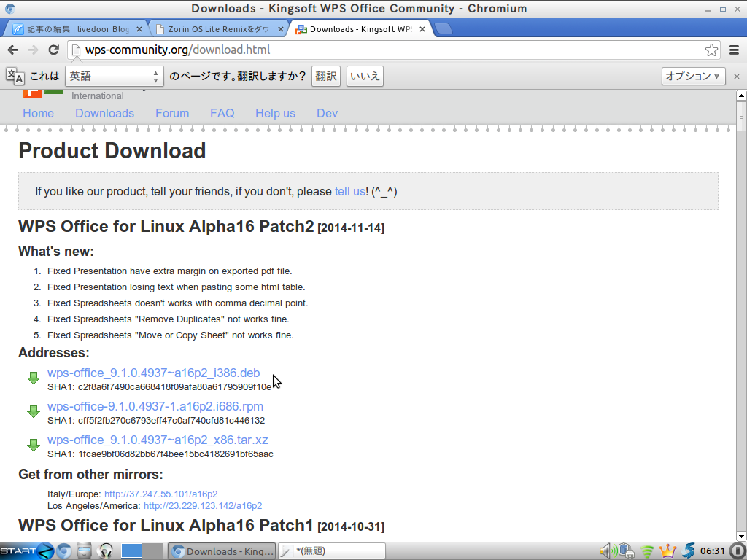This screenshot has width=747, height=560.
Task: Click the translate icon in the translate bar
Action: (15, 76)
